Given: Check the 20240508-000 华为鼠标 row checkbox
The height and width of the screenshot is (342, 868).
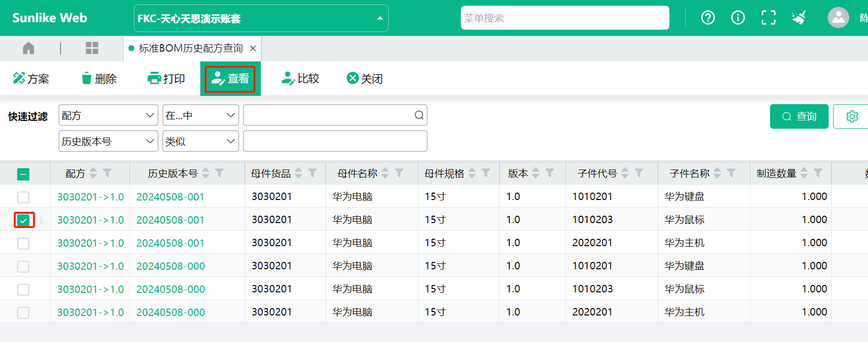Looking at the screenshot, I should 23,289.
